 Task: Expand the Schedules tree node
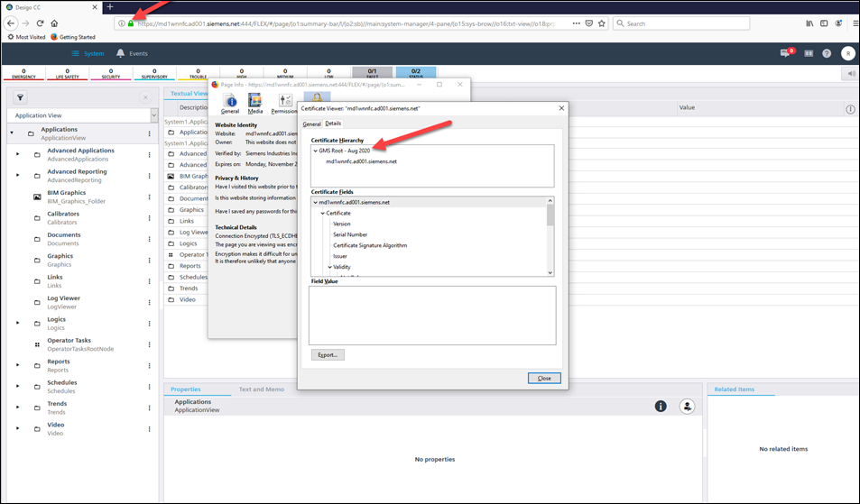click(17, 386)
